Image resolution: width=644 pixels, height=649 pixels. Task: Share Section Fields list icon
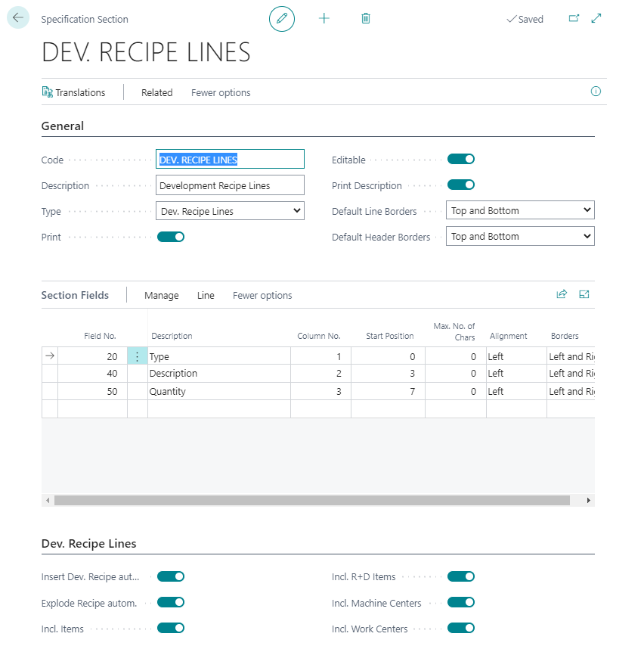pos(562,294)
